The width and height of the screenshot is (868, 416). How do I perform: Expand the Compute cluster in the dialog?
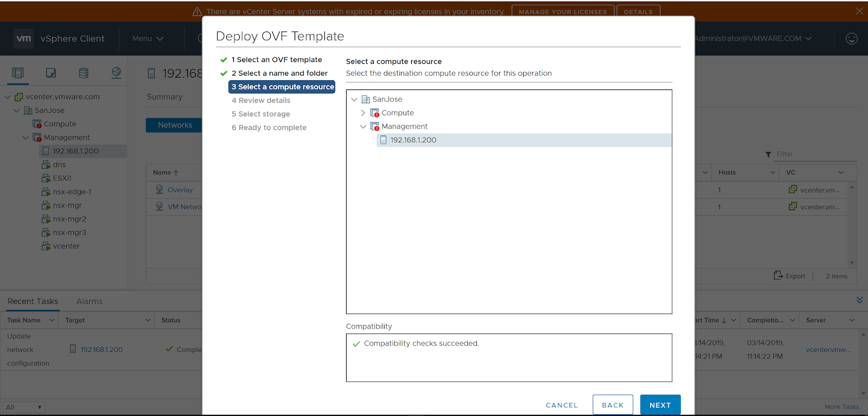tap(363, 113)
